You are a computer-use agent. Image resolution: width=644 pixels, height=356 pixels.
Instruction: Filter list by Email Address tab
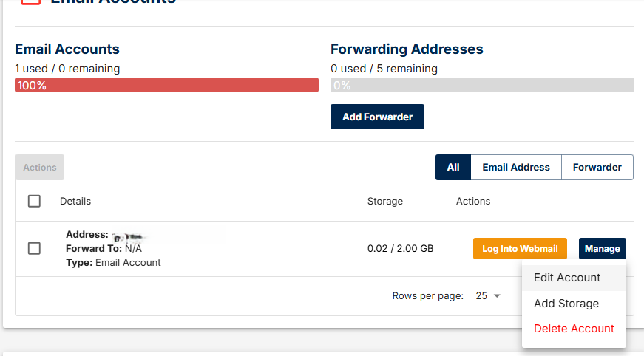coord(516,167)
